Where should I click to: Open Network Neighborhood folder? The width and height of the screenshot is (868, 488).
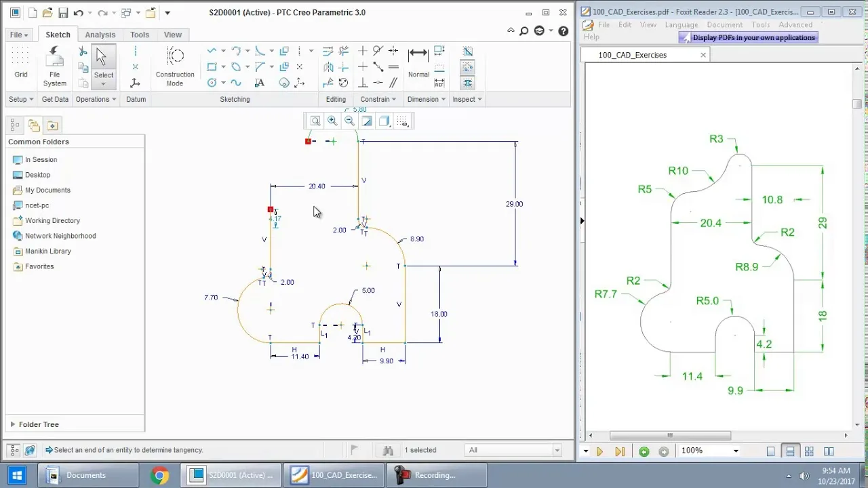tap(54, 236)
